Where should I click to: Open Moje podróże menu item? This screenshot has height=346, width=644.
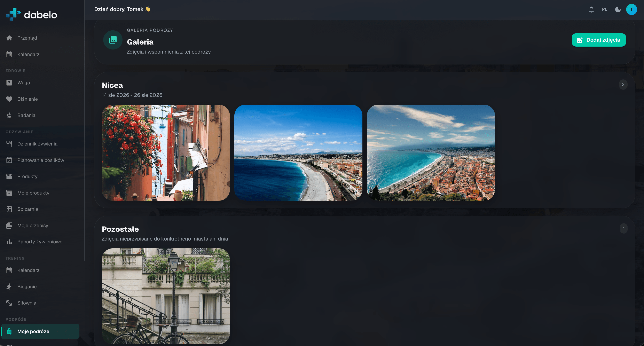point(40,331)
